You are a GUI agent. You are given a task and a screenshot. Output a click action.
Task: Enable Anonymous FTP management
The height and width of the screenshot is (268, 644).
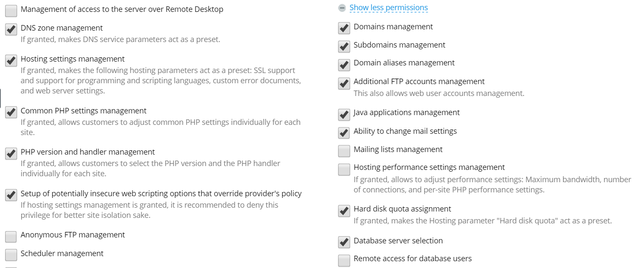tap(11, 236)
